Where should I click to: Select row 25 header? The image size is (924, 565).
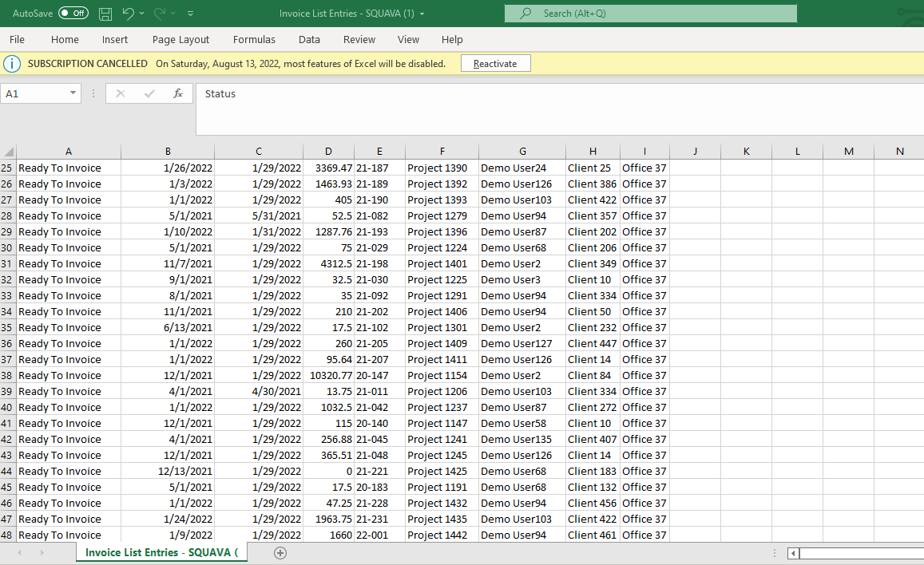pyautogui.click(x=8, y=168)
